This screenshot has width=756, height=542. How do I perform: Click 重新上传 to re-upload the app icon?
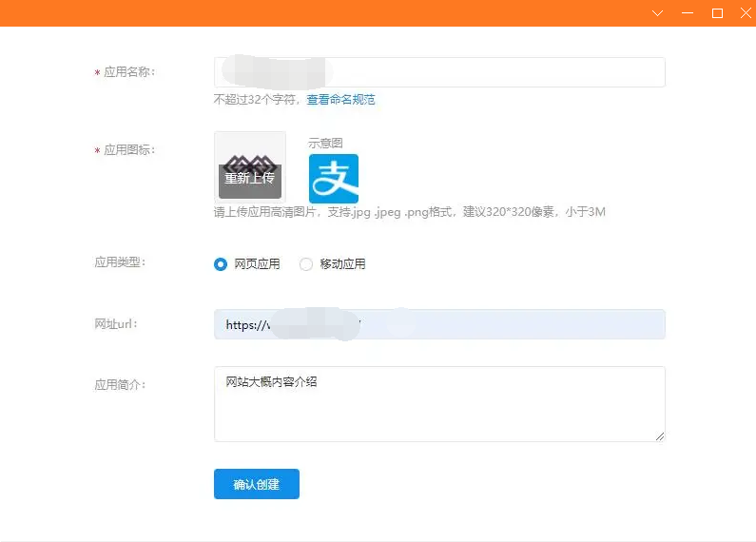[249, 178]
